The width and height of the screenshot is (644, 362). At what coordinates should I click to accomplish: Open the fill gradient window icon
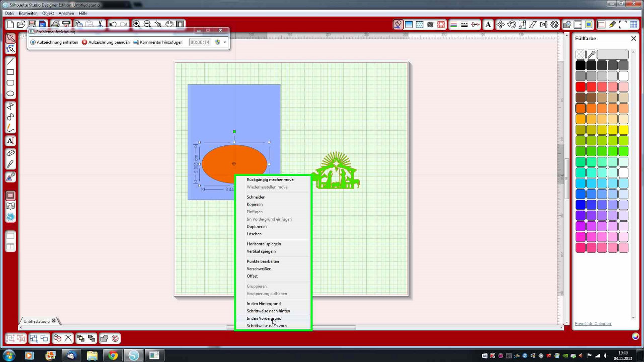click(x=409, y=24)
